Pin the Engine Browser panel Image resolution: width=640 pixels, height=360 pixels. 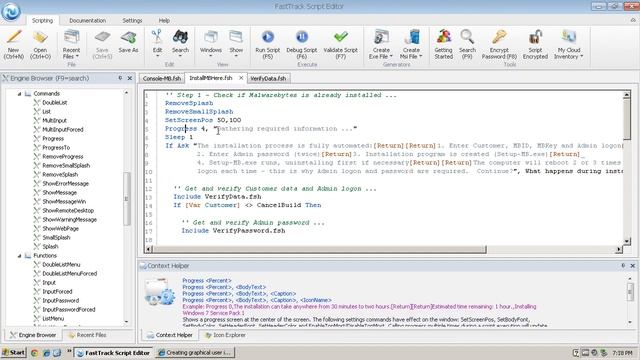tap(120, 78)
